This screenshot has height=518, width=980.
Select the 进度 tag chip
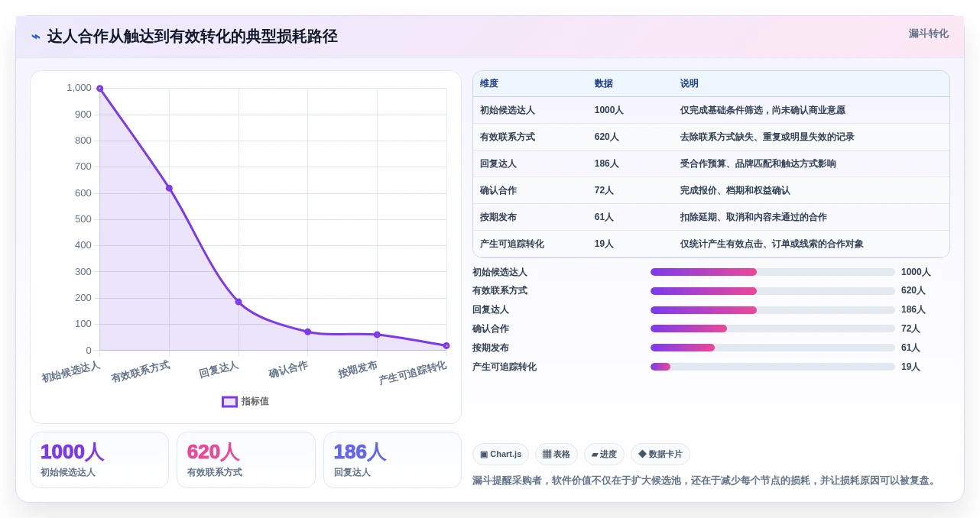point(604,454)
